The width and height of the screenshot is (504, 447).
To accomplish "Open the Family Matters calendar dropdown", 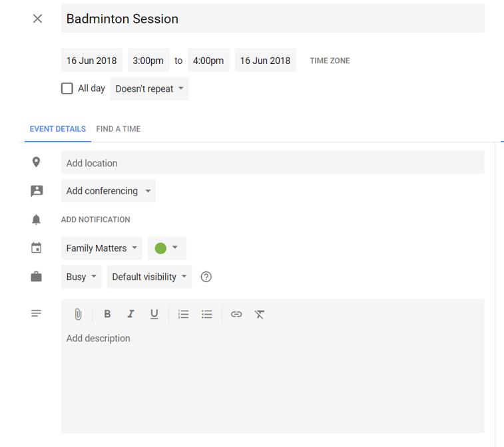I will pos(102,248).
